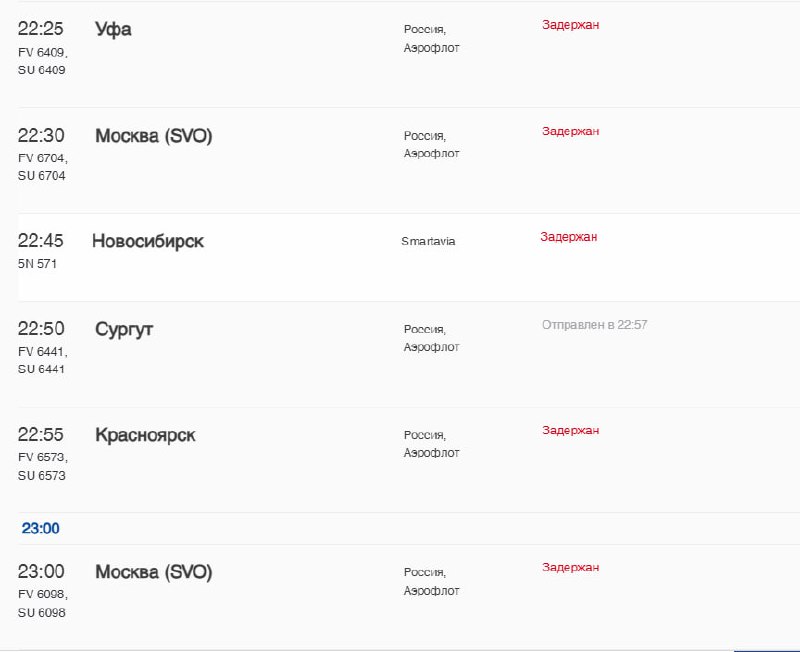Click flight number FV 6441
The width and height of the screenshot is (800, 652).
click(43, 351)
